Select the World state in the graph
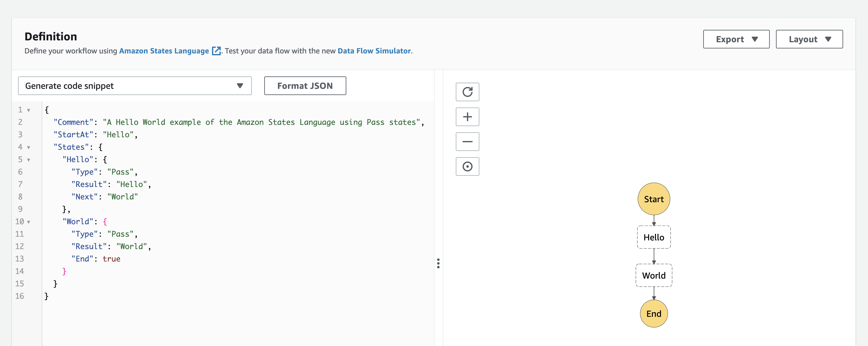The height and width of the screenshot is (346, 868). [x=654, y=275]
